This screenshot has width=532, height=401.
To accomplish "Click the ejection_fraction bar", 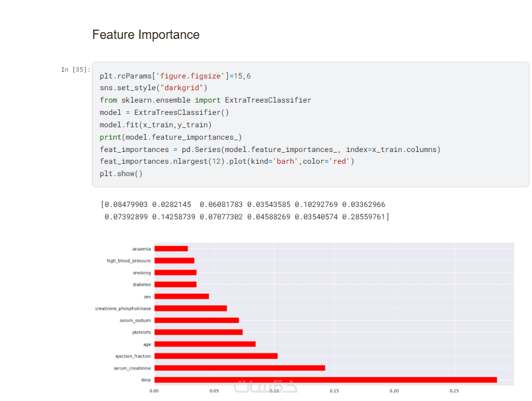I will 216,356.
